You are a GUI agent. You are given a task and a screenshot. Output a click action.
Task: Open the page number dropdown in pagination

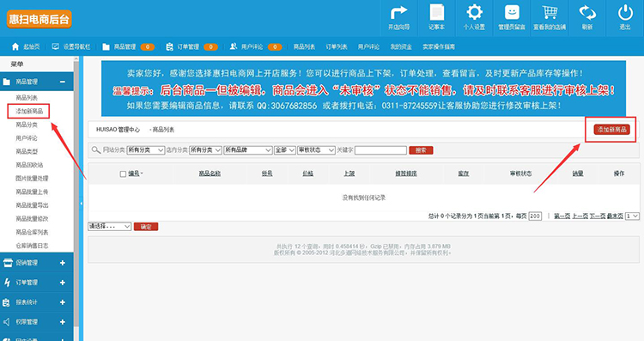click(x=632, y=216)
